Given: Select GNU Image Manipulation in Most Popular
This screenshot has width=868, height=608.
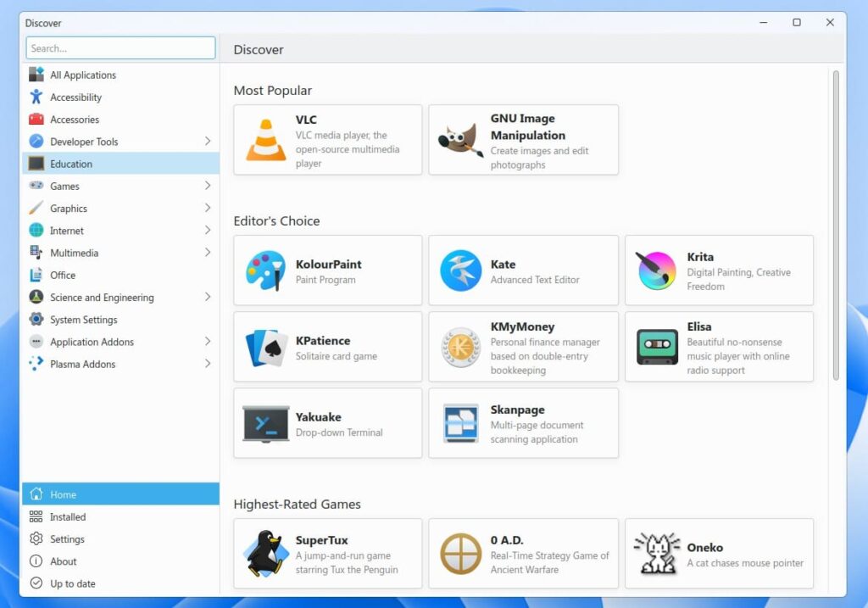Looking at the screenshot, I should pyautogui.click(x=523, y=140).
